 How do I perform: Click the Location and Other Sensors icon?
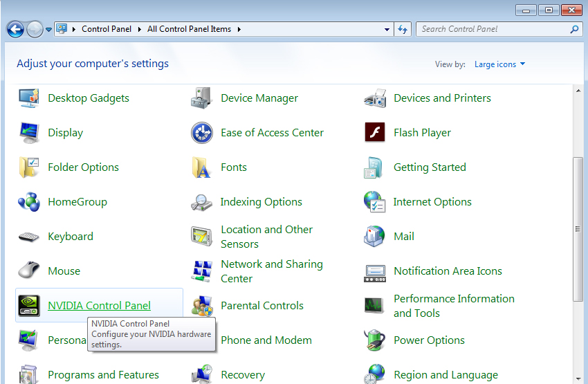(202, 237)
